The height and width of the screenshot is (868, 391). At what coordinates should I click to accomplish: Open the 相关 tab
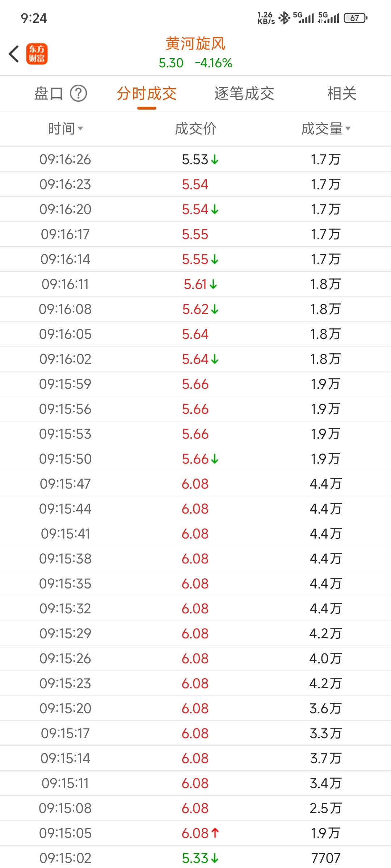(342, 93)
